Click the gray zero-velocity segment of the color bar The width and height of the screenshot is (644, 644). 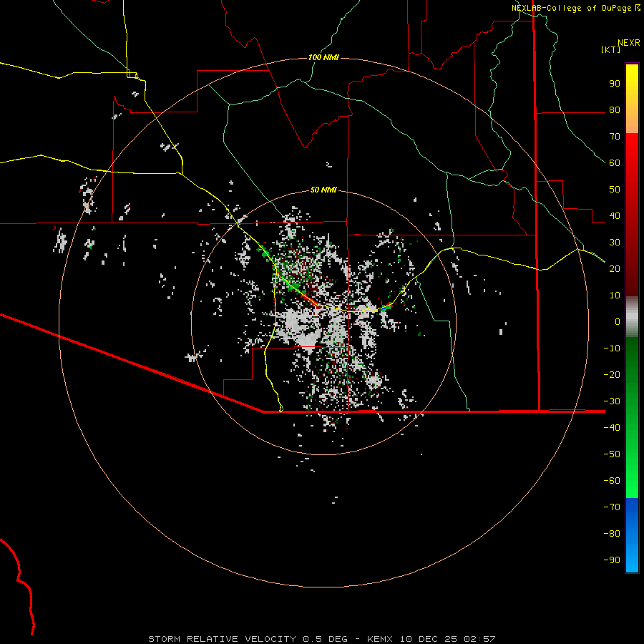[632, 317]
